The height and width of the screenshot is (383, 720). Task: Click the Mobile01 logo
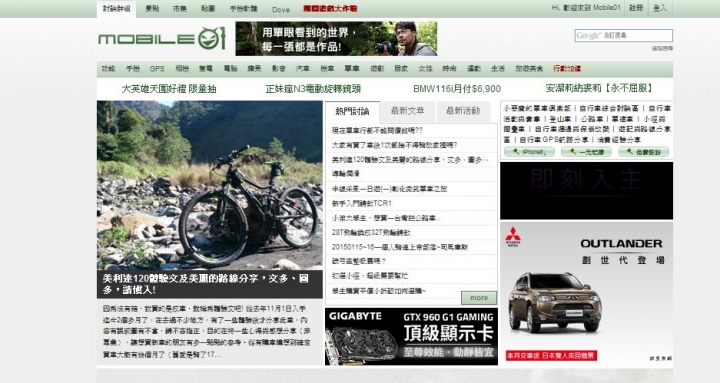(x=162, y=39)
